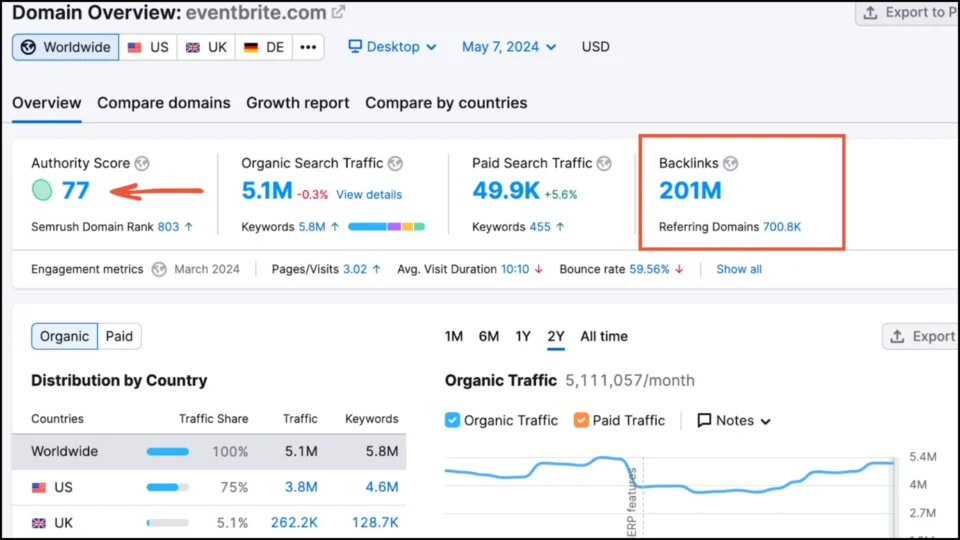Click the up arrow beside Pages/Visits

pos(377,269)
